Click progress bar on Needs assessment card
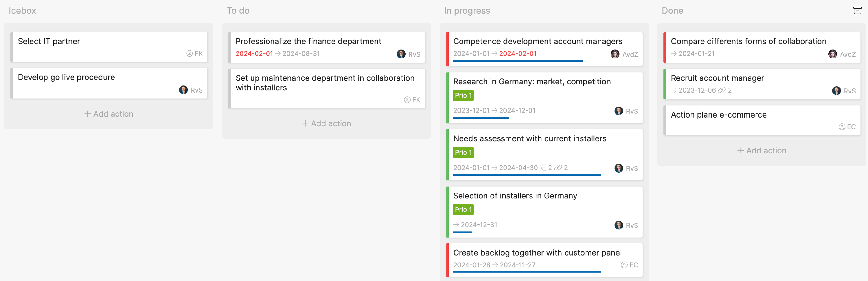868x281 pixels. (527, 175)
